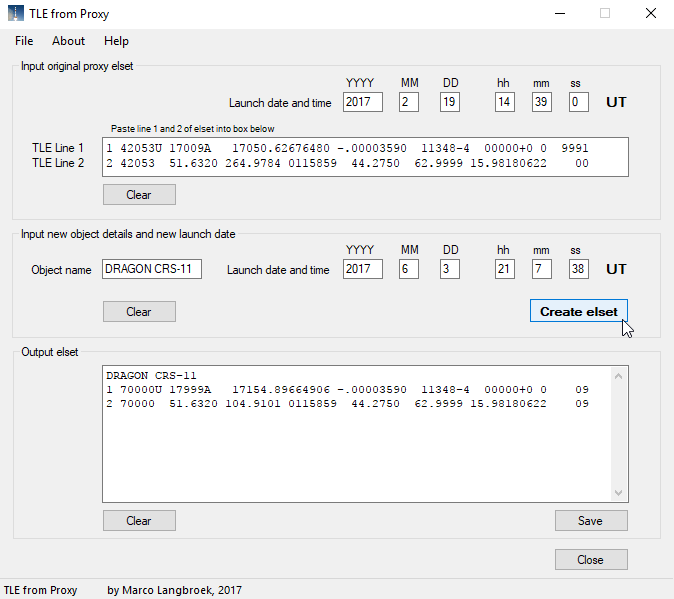Click the new launch year field in object details
The width and height of the screenshot is (674, 599).
pyautogui.click(x=363, y=269)
